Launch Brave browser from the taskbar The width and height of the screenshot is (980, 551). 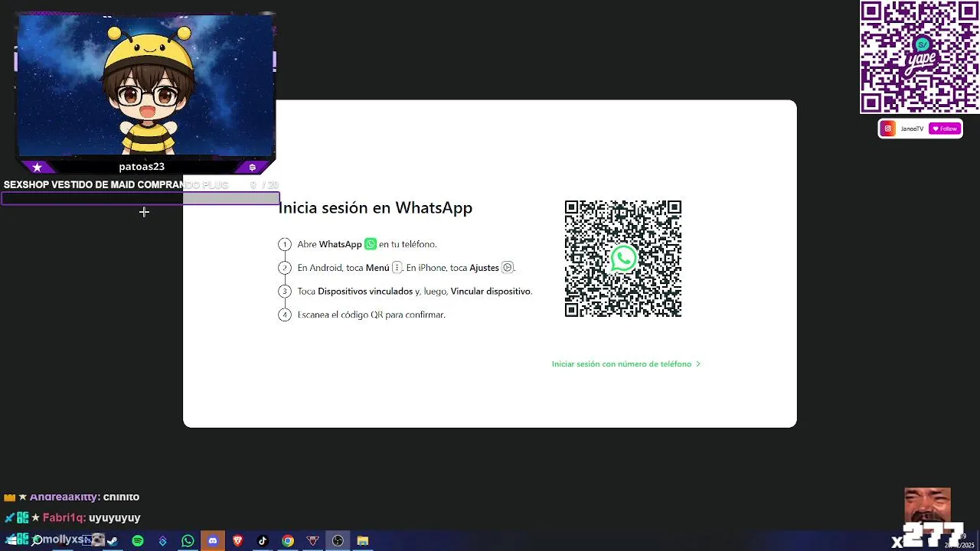(x=238, y=541)
